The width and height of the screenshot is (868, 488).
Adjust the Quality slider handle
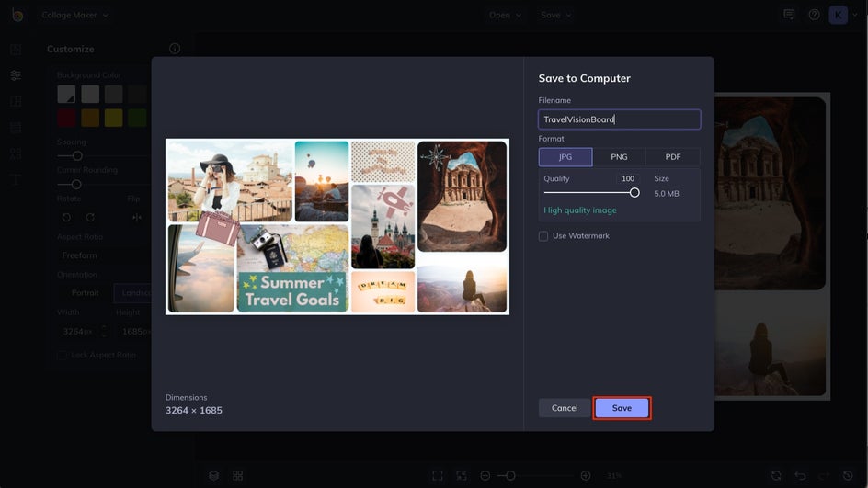pyautogui.click(x=634, y=193)
